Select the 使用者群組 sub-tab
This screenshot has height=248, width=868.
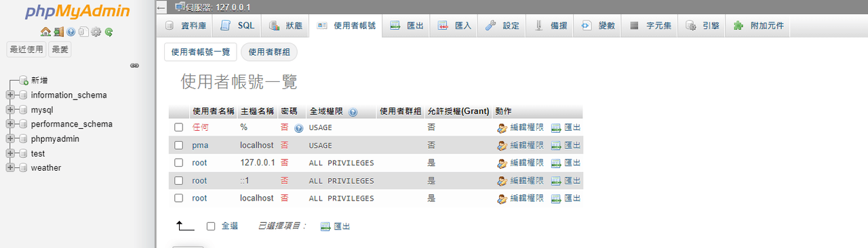tap(269, 51)
